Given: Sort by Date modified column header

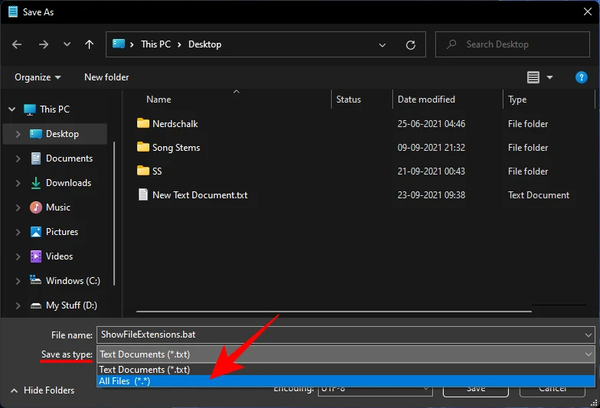Looking at the screenshot, I should coord(426,100).
